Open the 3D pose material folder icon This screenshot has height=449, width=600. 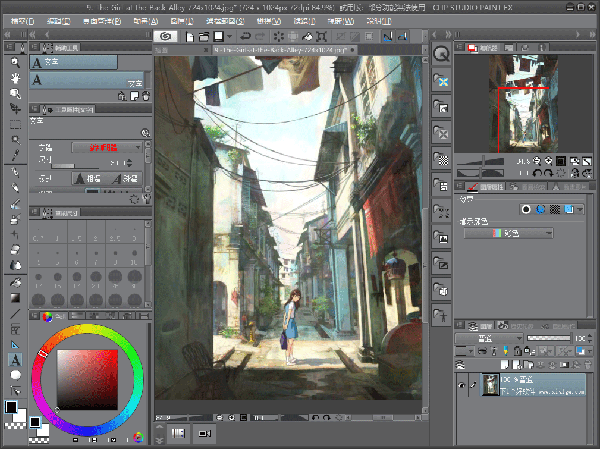tap(442, 315)
